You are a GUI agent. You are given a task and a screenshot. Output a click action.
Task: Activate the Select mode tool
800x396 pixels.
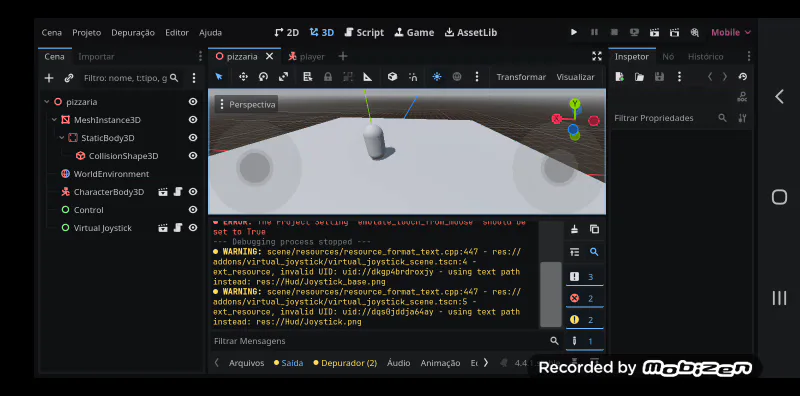pyautogui.click(x=219, y=77)
